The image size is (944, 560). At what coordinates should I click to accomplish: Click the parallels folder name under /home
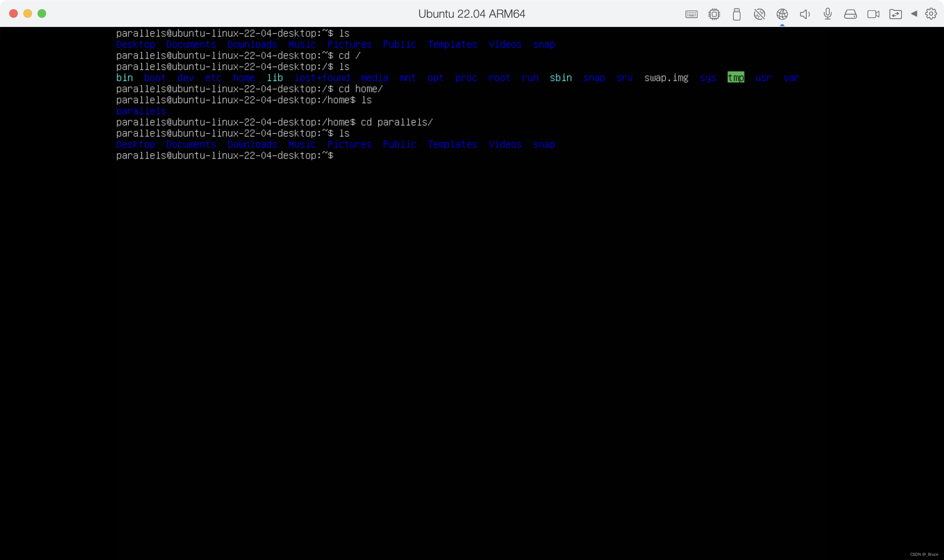pyautogui.click(x=141, y=111)
